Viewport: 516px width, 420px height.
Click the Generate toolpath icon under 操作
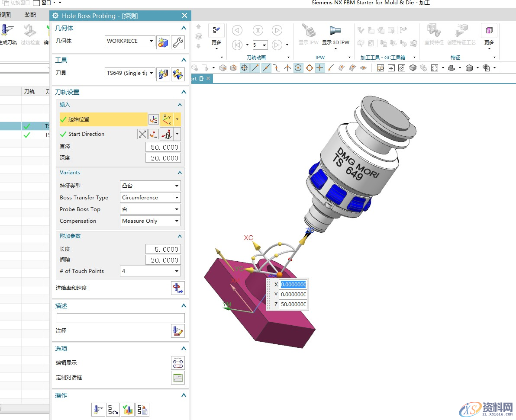coord(98,409)
